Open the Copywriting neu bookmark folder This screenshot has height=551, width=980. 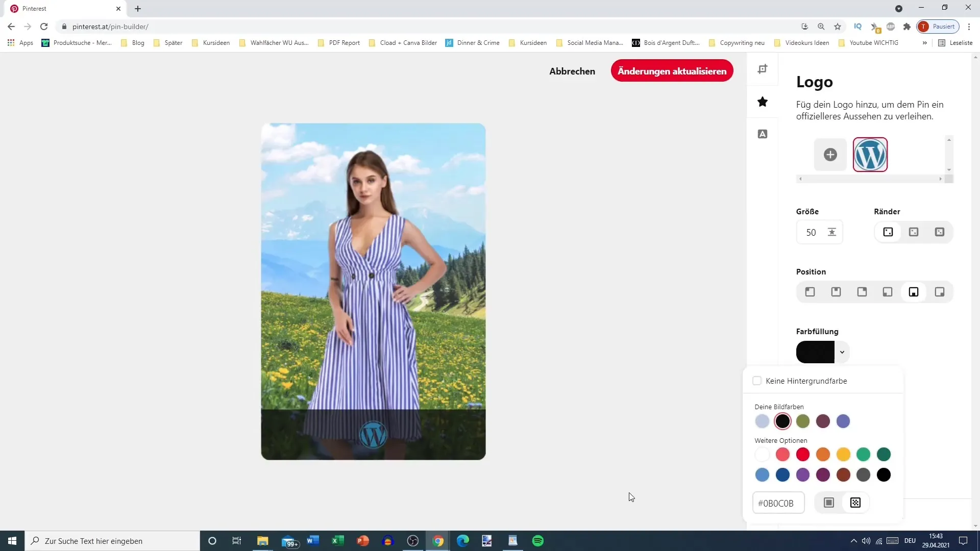[737, 43]
